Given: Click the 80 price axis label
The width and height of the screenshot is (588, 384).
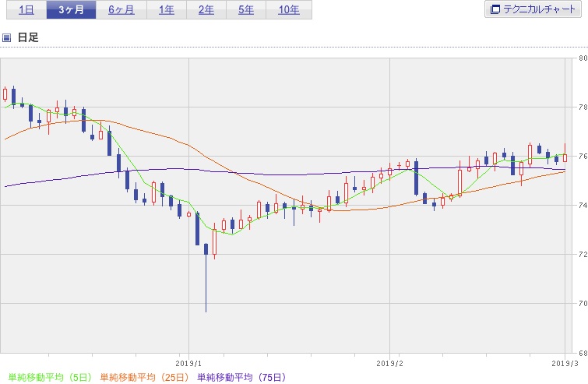Looking at the screenshot, I should pyautogui.click(x=583, y=58).
